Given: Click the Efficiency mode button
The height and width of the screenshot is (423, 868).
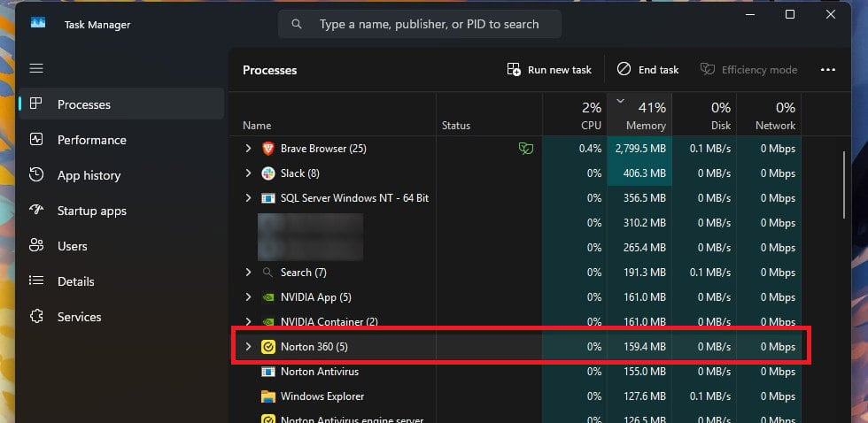Looking at the screenshot, I should click(x=749, y=70).
